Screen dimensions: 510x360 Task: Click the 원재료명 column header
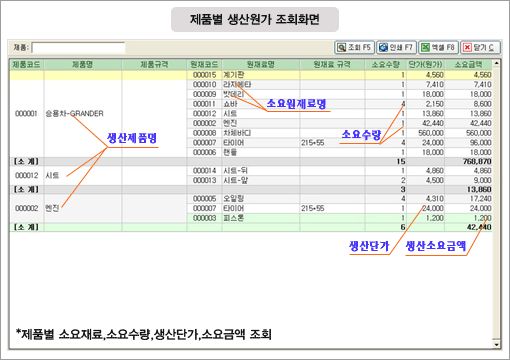(x=261, y=64)
